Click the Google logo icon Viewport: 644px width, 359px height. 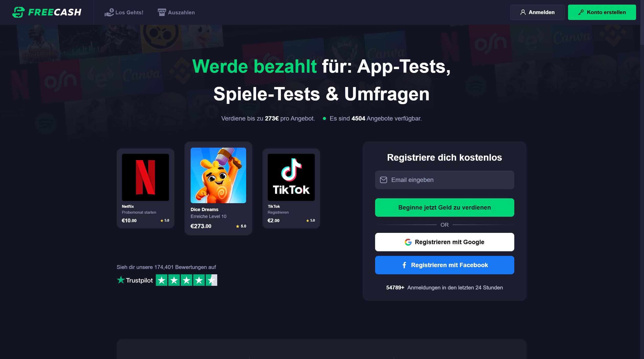408,242
